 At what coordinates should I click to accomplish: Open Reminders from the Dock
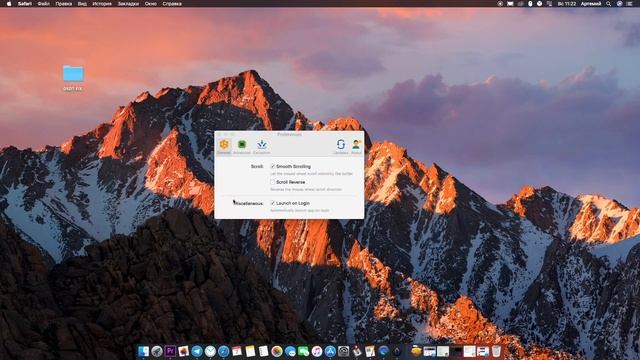(264, 351)
